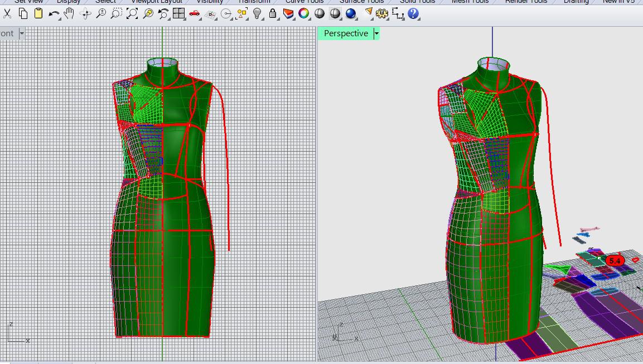The height and width of the screenshot is (364, 643).
Task: Select the Pan hand tool
Action: [69, 13]
